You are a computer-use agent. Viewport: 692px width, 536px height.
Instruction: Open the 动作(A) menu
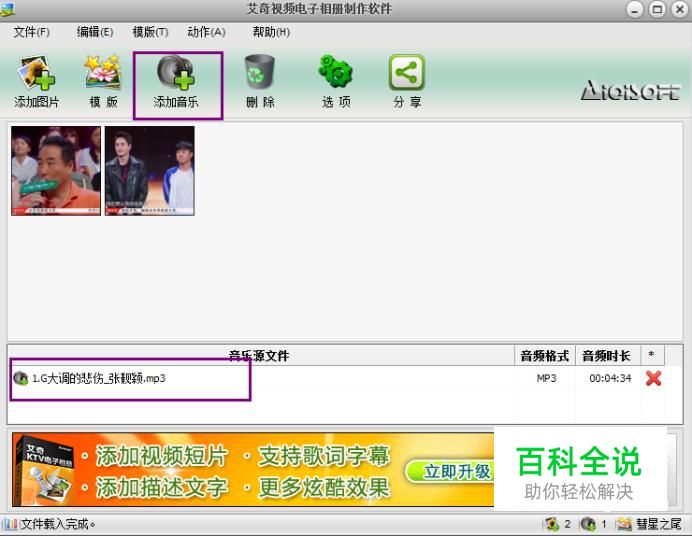[206, 32]
